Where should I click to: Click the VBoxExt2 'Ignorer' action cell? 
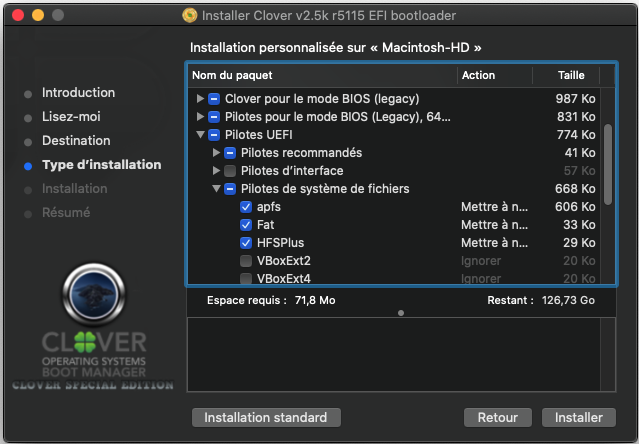point(481,261)
